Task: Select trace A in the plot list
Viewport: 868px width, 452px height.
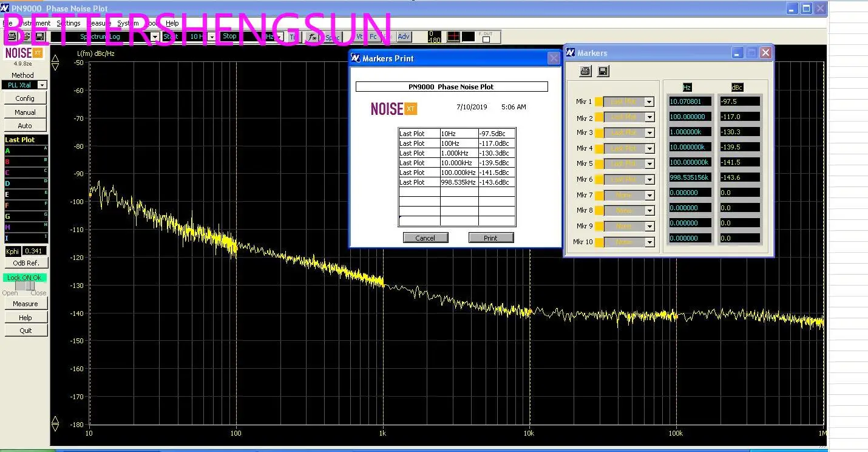Action: click(x=25, y=151)
